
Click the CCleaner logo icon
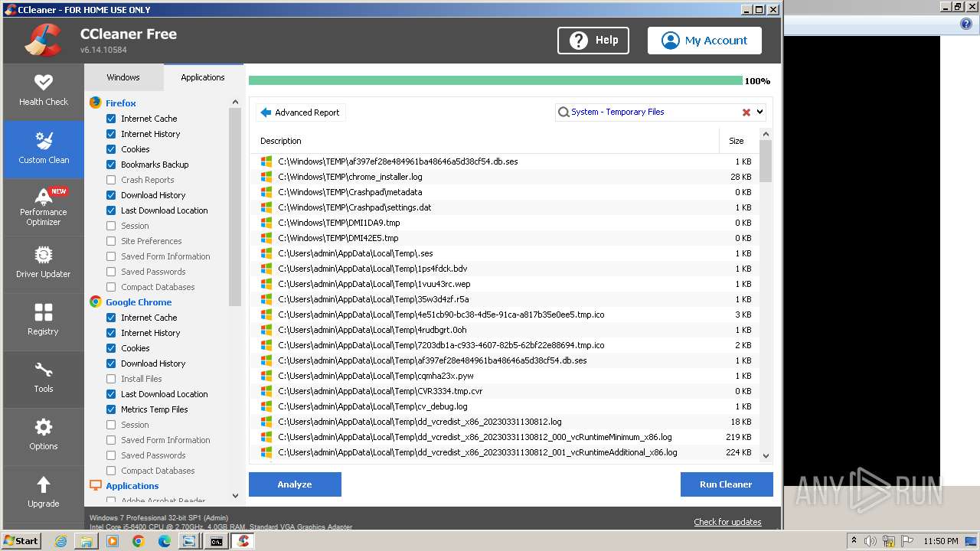click(x=43, y=41)
